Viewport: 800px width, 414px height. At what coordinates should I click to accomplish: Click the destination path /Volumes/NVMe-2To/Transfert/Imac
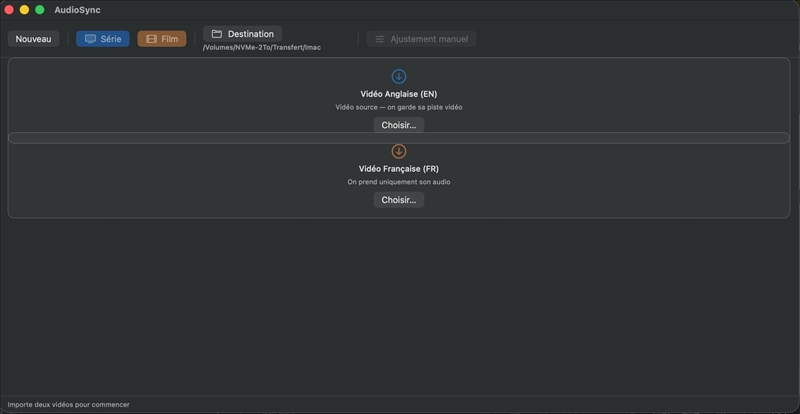click(262, 47)
